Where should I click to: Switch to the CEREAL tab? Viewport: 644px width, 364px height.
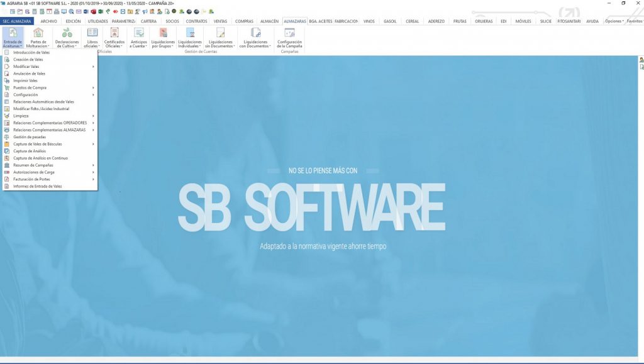[413, 21]
